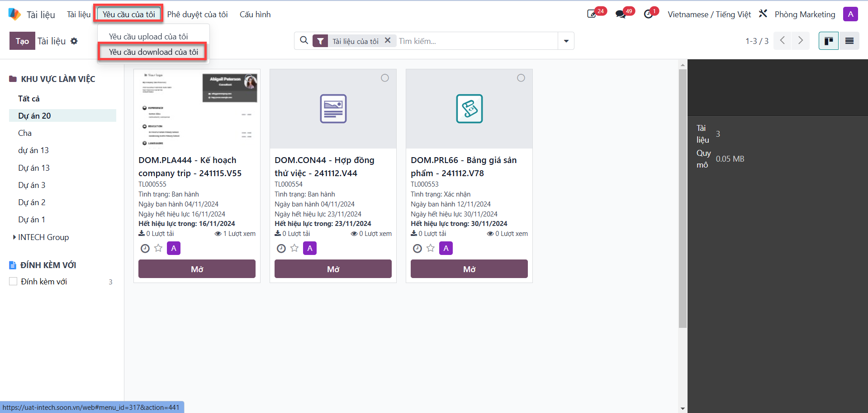Viewport: 868px width, 413px height.
Task: Expand the INTECH Group folder
Action: pos(14,237)
